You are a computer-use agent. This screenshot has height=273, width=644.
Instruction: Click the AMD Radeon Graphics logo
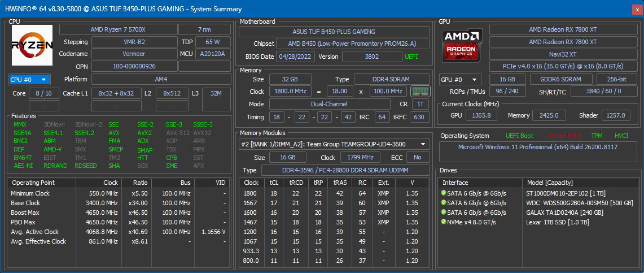click(462, 45)
